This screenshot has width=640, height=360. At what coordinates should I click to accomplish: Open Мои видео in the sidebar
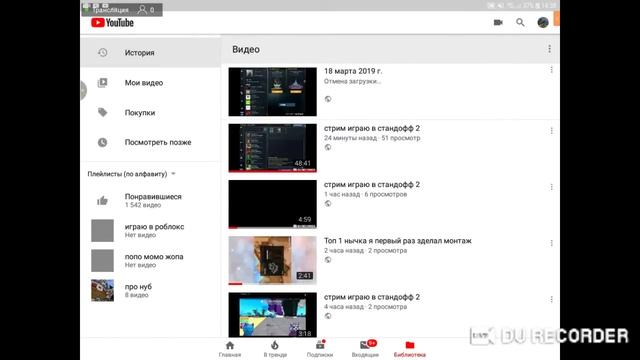coord(151,82)
